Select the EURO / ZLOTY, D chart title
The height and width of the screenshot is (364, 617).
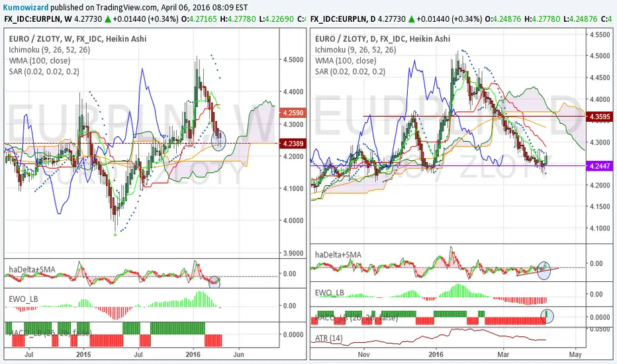(383, 38)
